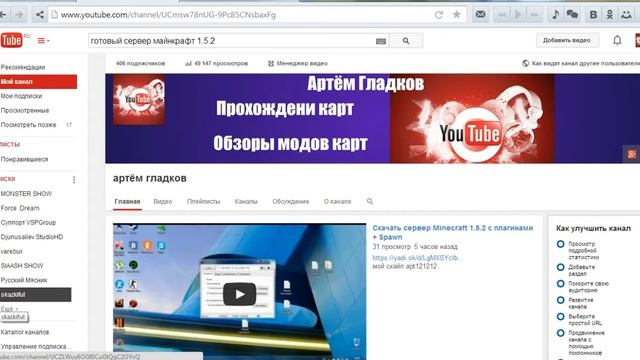This screenshot has height=360, width=640.
Task: Click the VK 'B' toolbar icon
Action: [x=593, y=15]
